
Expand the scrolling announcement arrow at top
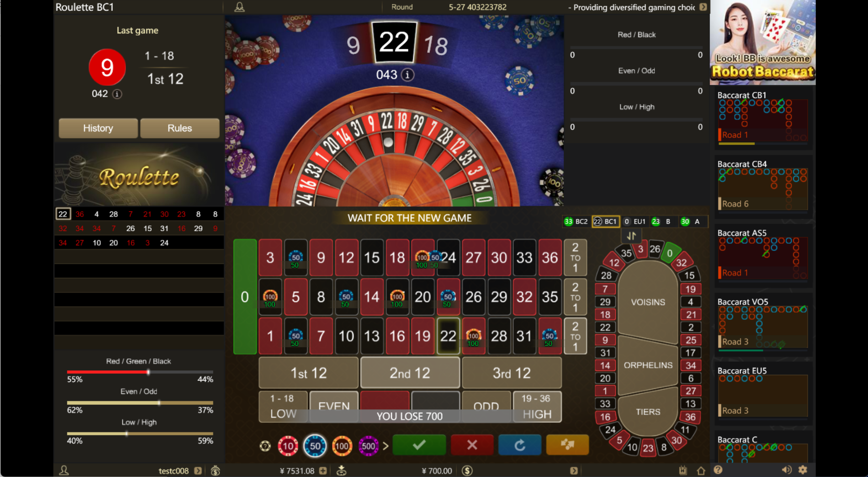[703, 7]
